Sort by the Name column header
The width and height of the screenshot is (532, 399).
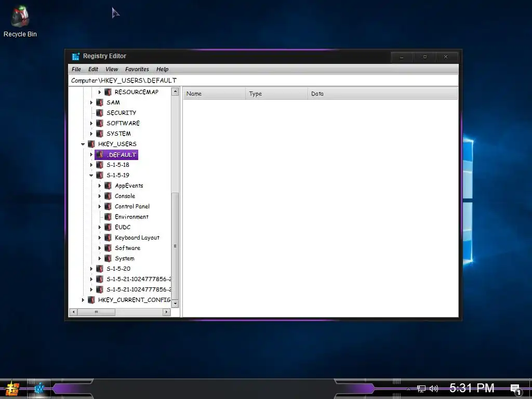coord(215,94)
